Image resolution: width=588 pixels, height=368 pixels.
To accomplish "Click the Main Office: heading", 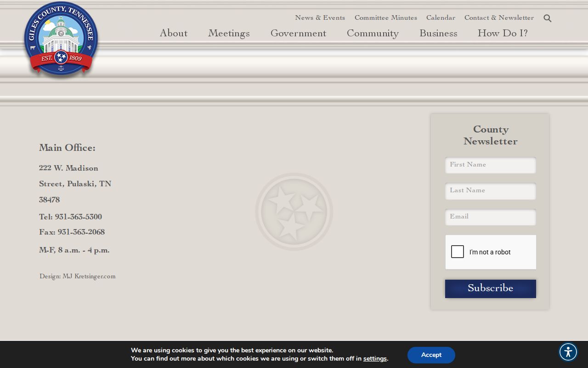I will click(x=67, y=148).
